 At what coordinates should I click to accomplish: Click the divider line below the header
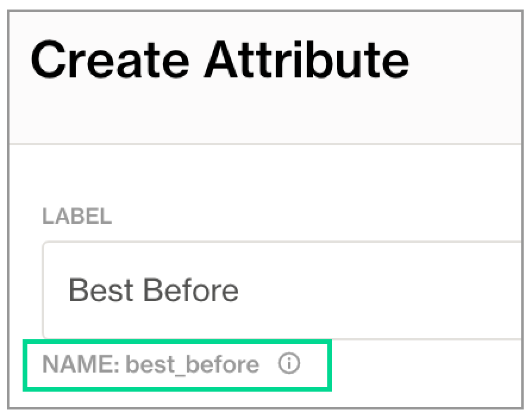tap(268, 144)
